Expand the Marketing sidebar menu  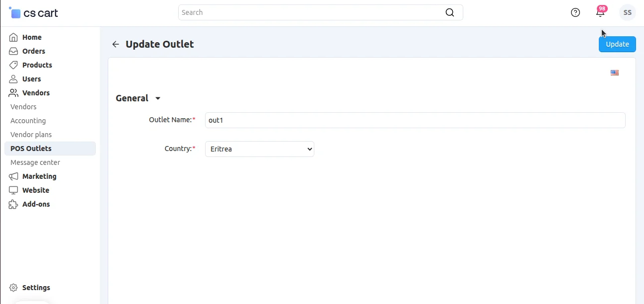39,176
